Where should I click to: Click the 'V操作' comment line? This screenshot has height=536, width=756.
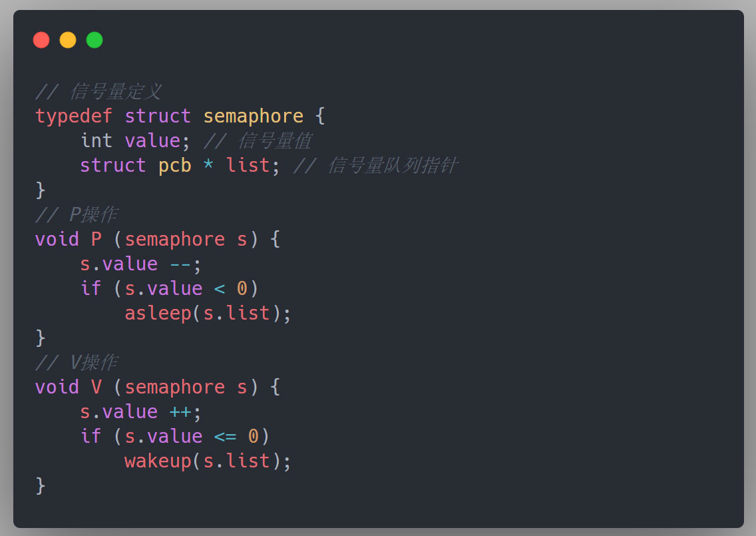tap(76, 362)
